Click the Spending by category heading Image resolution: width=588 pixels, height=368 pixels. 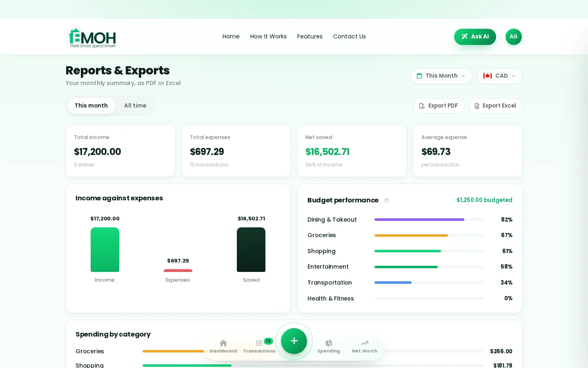point(113,334)
